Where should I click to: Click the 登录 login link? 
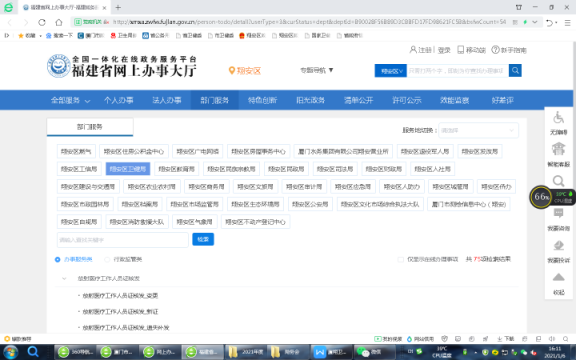point(444,50)
